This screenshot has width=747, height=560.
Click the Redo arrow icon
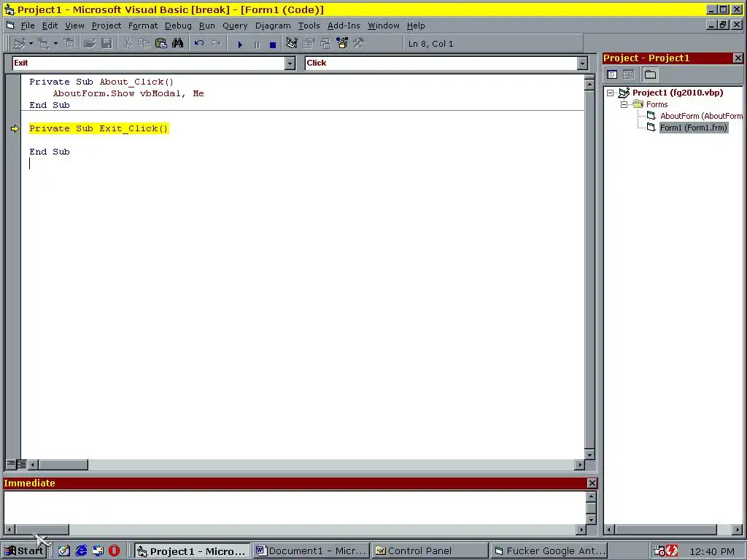click(216, 44)
